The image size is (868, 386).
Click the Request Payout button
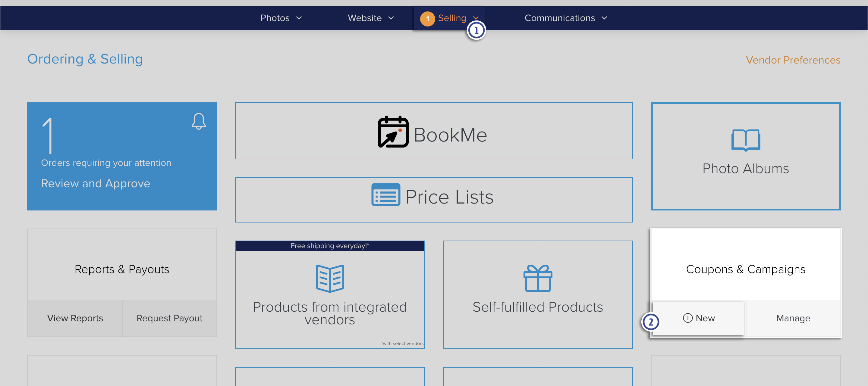click(x=169, y=318)
